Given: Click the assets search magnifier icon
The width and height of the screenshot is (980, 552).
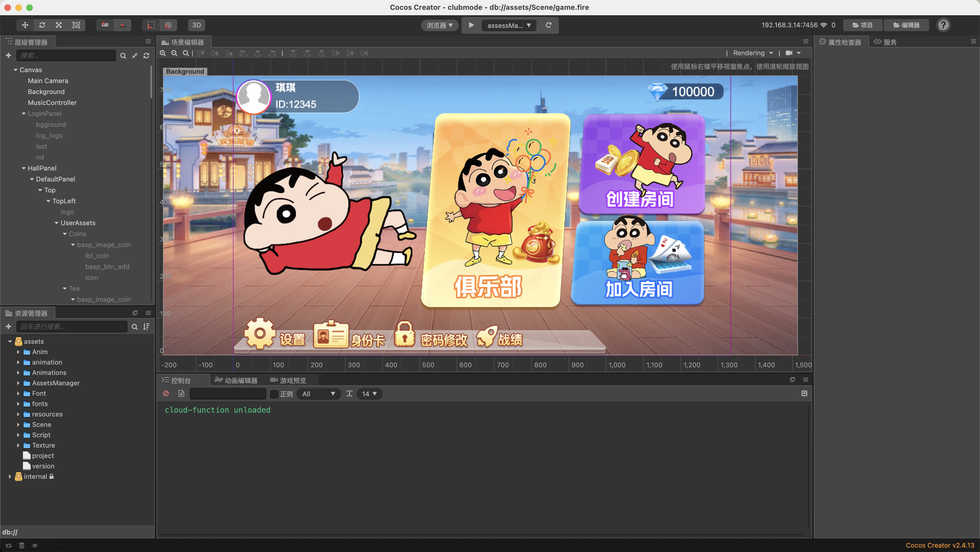Looking at the screenshot, I should 135,327.
